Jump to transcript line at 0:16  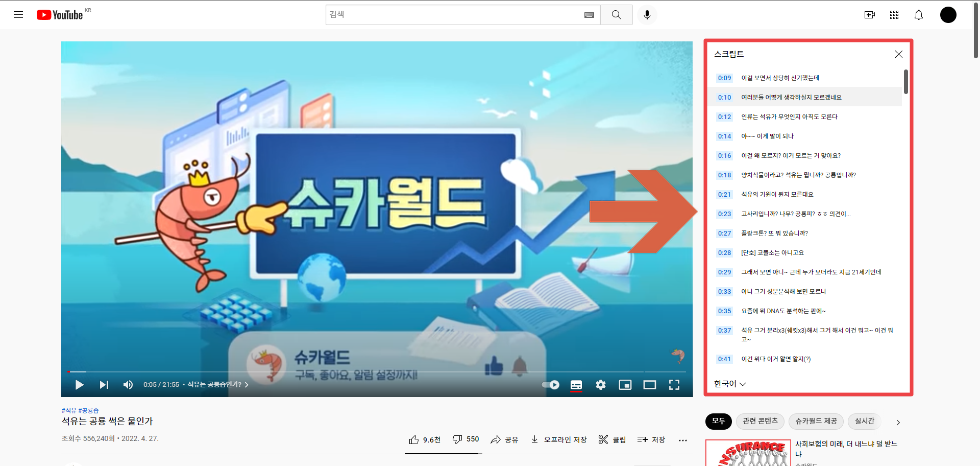tap(804, 155)
